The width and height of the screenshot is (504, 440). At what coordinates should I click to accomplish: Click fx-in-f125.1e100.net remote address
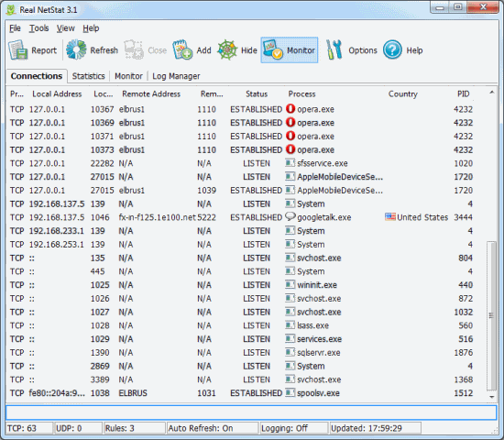158,217
